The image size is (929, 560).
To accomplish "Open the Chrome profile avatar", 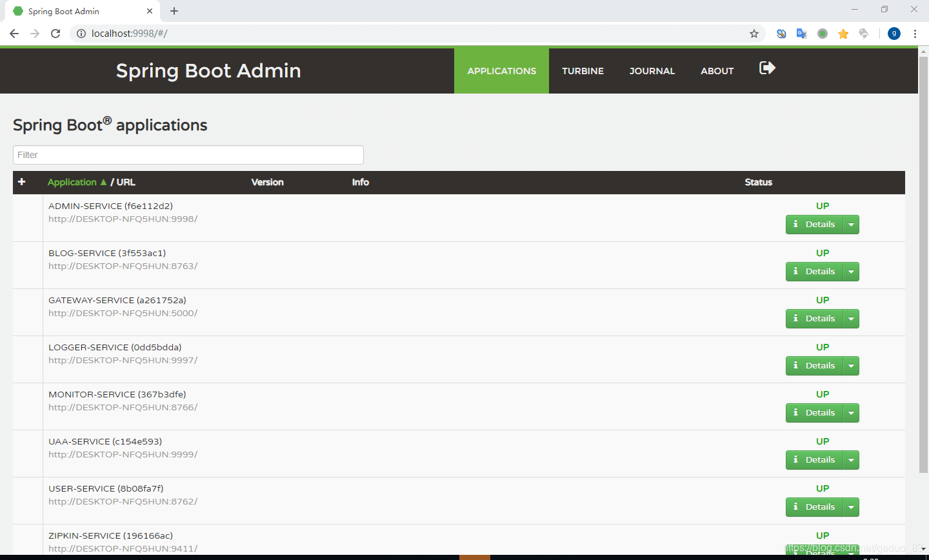I will (x=894, y=34).
